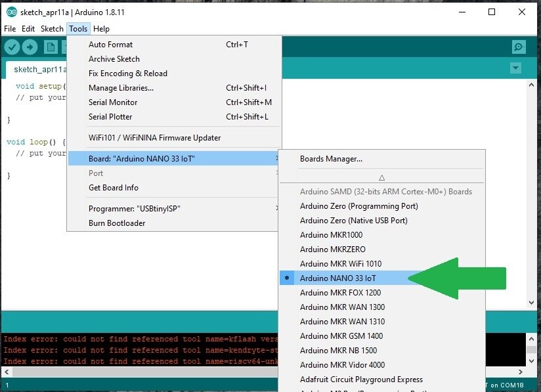
Task: Click the Verify checkmark toolbar icon
Action: coord(12,47)
